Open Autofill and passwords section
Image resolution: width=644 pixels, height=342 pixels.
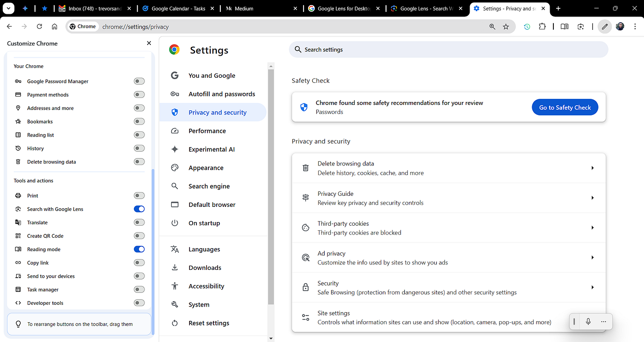point(213,94)
